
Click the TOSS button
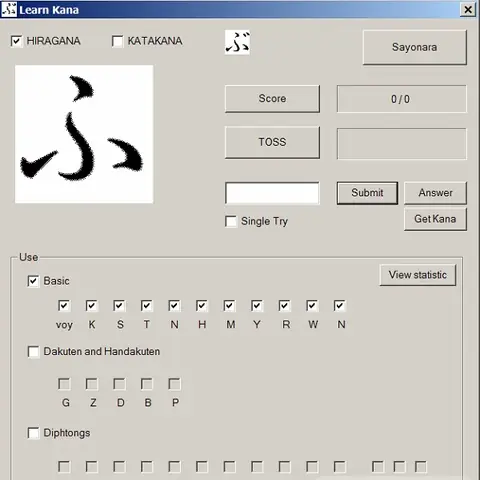(272, 142)
